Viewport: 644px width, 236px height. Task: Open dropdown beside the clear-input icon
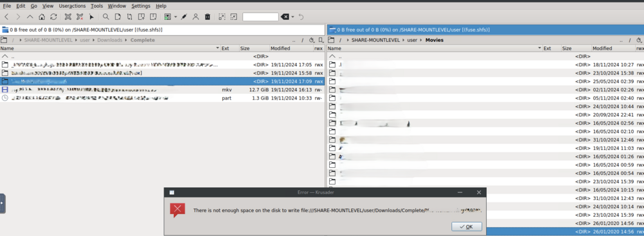coord(293,17)
